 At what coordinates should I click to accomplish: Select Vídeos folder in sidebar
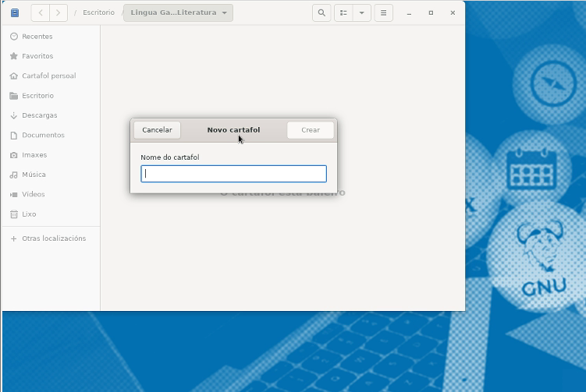tap(33, 194)
